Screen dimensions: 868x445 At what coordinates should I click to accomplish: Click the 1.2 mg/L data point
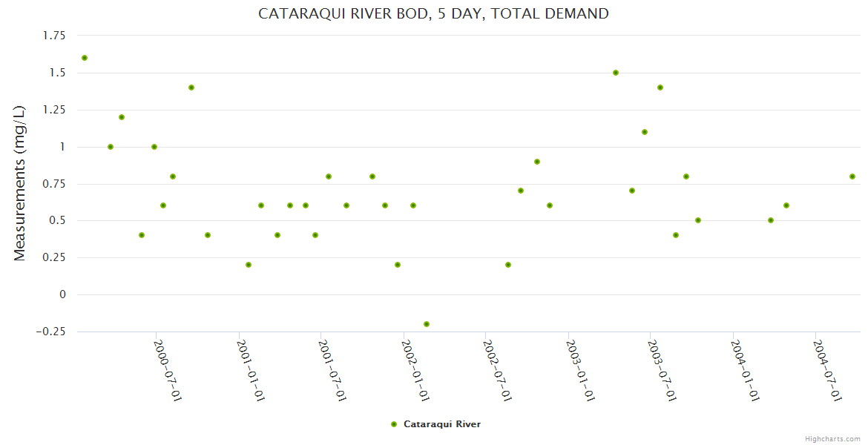pyautogui.click(x=122, y=117)
